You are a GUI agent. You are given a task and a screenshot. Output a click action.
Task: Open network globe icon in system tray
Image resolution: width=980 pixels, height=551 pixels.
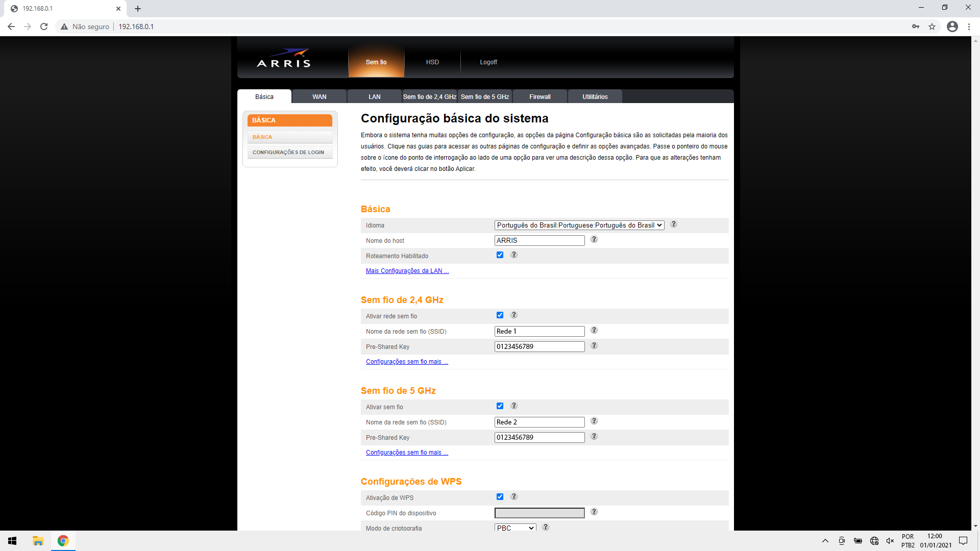point(874,541)
